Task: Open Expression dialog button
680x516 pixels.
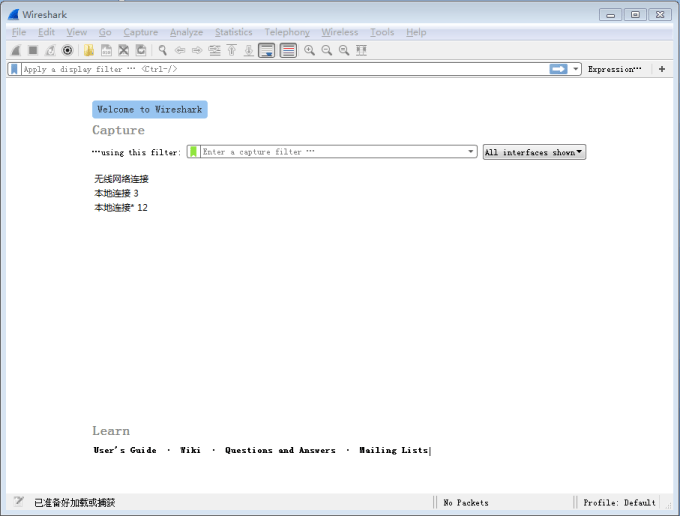Action: pyautogui.click(x=615, y=69)
